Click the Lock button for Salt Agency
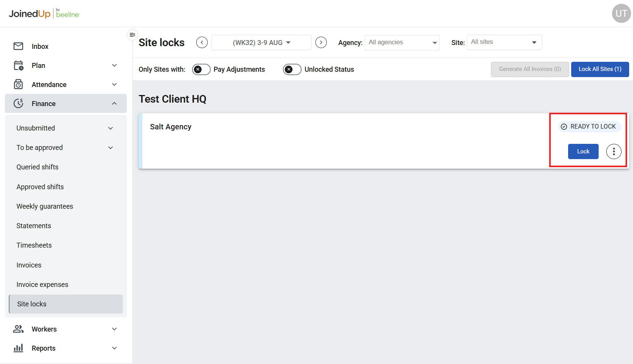Screen dimensions: 633x364 (x=583, y=151)
